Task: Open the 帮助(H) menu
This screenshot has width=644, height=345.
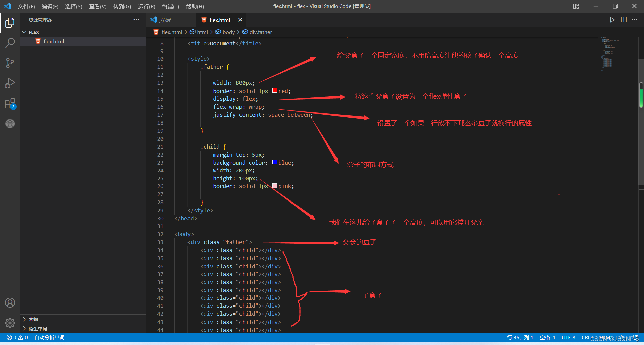Action: pos(195,6)
